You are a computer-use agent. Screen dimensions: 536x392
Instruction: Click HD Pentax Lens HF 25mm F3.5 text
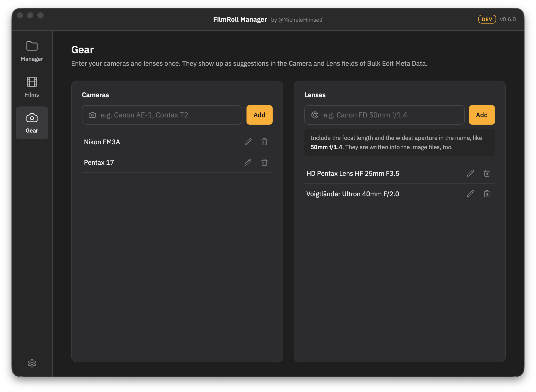point(353,173)
